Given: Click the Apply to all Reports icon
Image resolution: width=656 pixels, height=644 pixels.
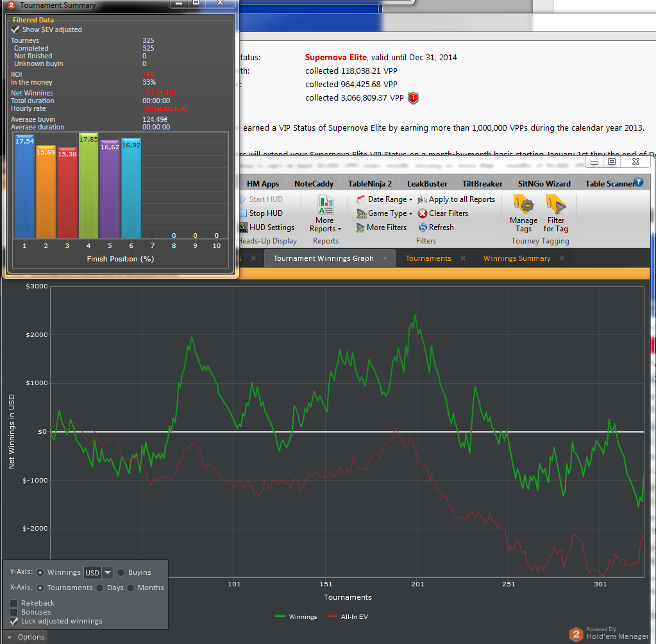Looking at the screenshot, I should 422,199.
